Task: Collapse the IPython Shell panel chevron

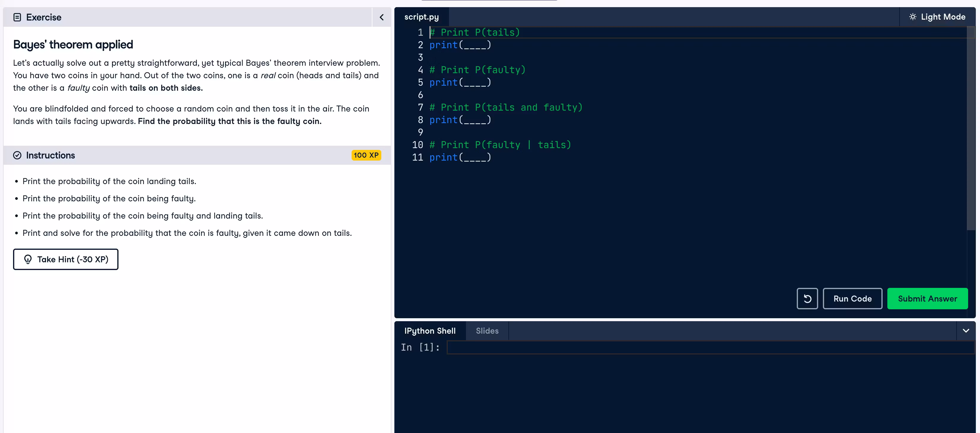Action: (965, 331)
